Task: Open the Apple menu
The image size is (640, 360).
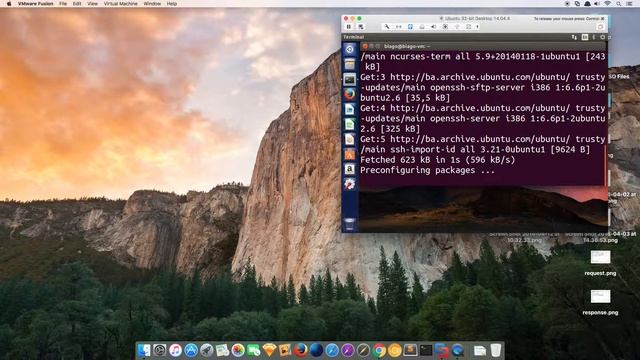Action: 9,4
